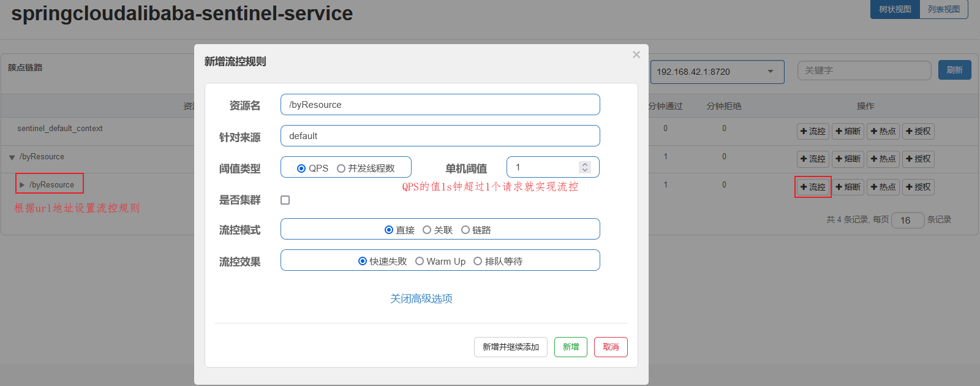This screenshot has height=386, width=980.
Task: Click 关闭高级选项 link
Action: (421, 298)
